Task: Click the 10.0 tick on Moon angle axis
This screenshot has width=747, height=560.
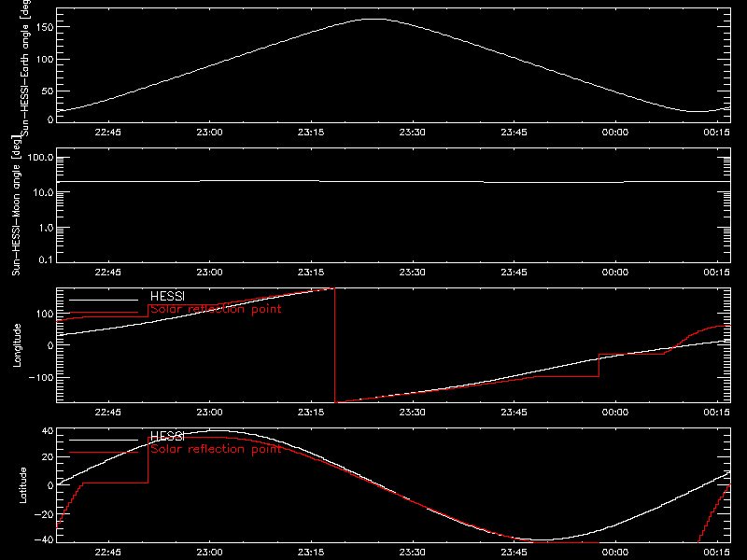Action: (43, 193)
